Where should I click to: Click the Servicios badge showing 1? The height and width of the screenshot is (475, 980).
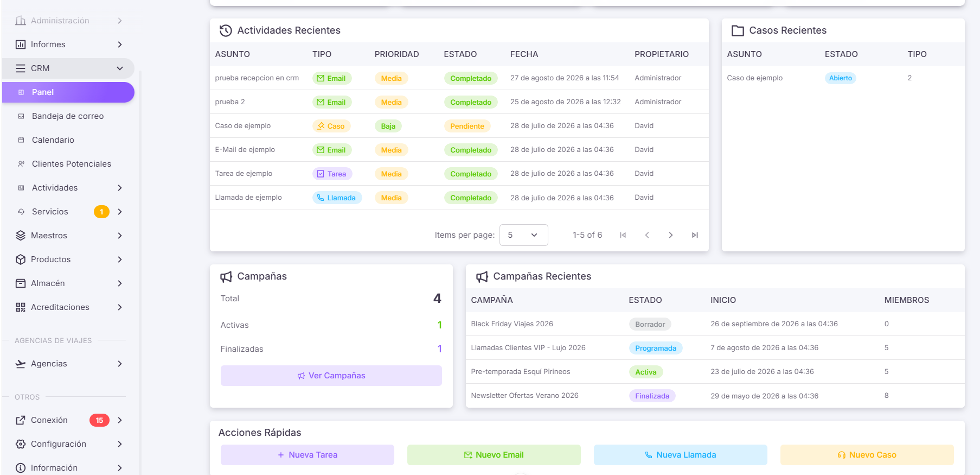(101, 212)
